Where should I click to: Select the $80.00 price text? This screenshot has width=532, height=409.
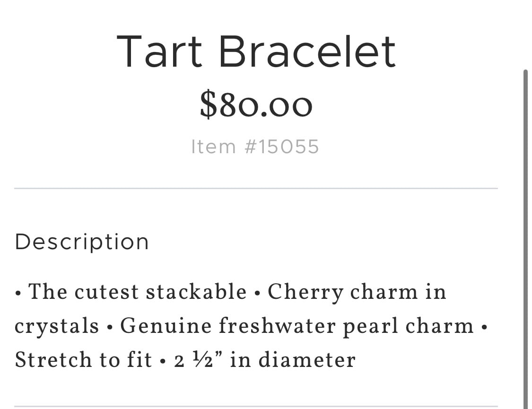(x=256, y=104)
